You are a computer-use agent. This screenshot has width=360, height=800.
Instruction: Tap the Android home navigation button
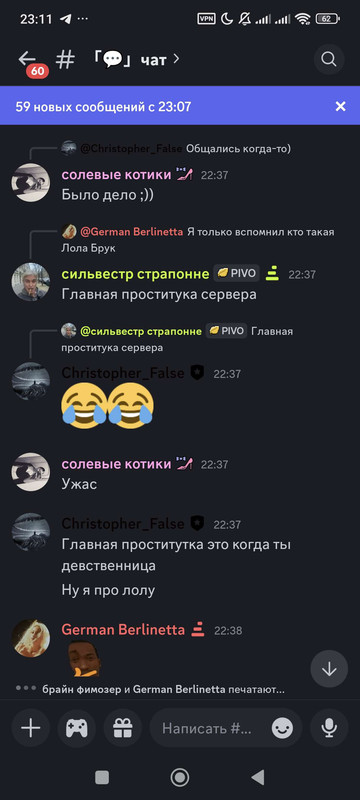(x=179, y=778)
